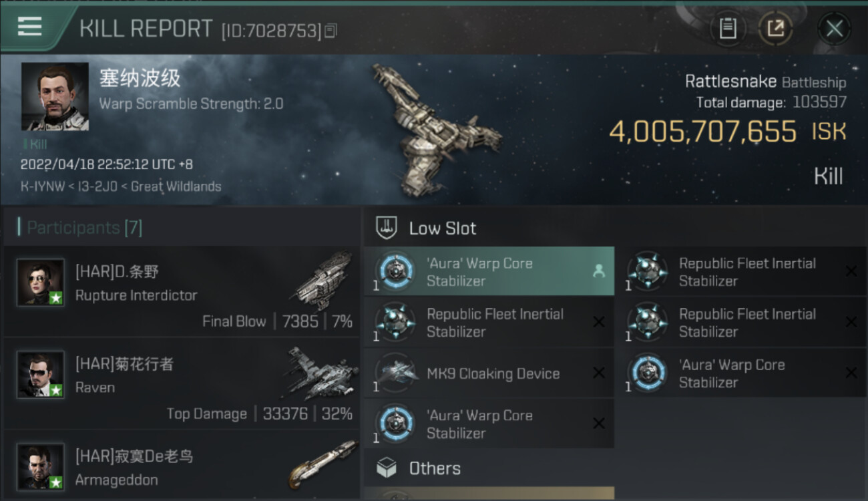Toggle the X on top-right Republic Fleet Inertial Stabilizer
The width and height of the screenshot is (868, 501).
[x=851, y=271]
